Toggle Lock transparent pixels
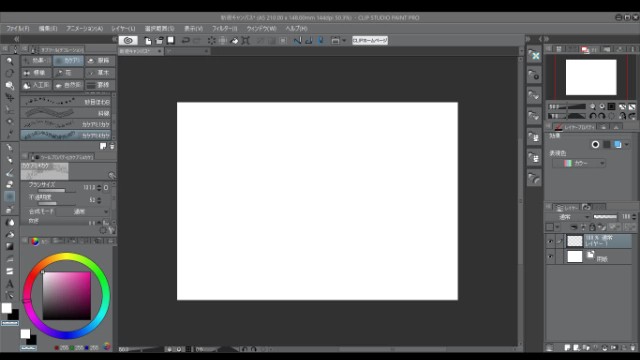The width and height of the screenshot is (640, 360). click(602, 227)
